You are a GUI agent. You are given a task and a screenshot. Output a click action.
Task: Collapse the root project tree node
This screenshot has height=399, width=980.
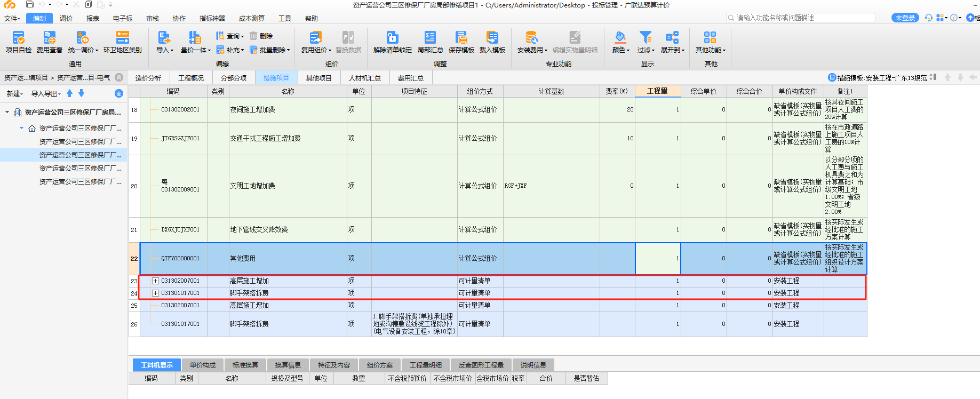(7, 112)
